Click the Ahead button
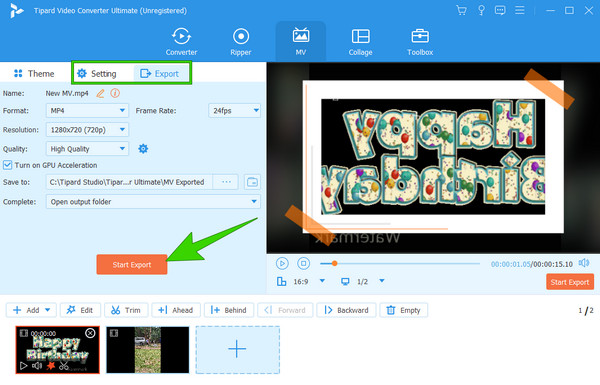 176,310
